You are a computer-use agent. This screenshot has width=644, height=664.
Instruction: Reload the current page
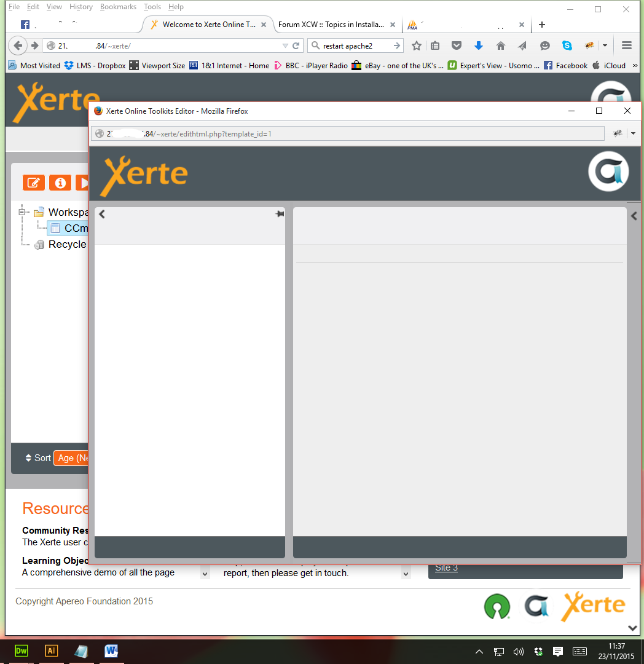(x=296, y=45)
